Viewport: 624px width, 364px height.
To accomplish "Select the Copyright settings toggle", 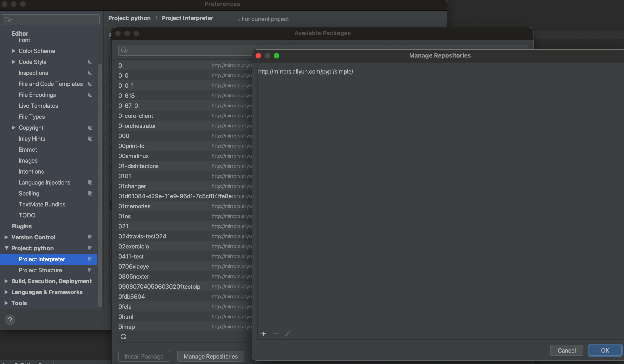I will [13, 127].
